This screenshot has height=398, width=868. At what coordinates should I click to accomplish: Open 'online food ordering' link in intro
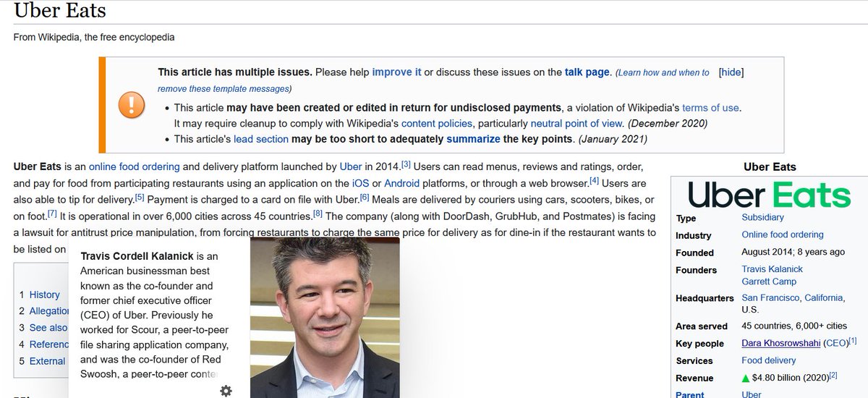(134, 166)
